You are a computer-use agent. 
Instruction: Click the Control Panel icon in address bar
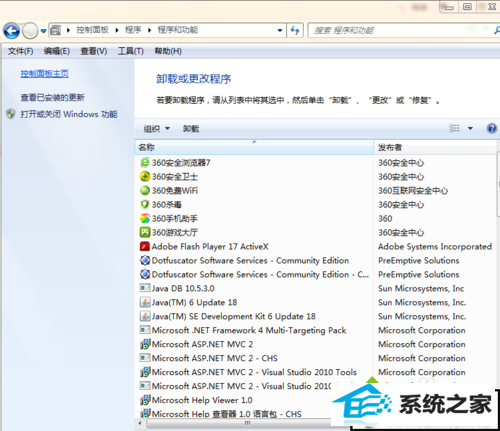(56, 30)
